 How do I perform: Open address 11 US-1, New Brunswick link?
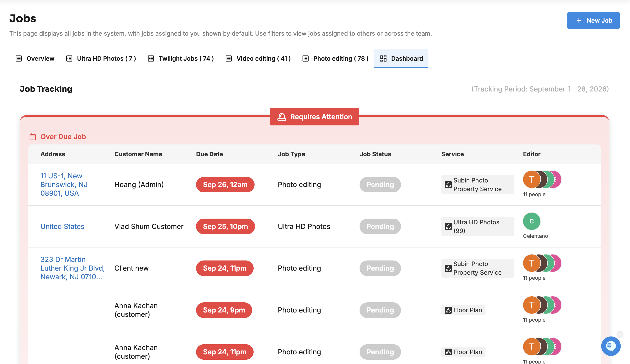click(x=64, y=185)
